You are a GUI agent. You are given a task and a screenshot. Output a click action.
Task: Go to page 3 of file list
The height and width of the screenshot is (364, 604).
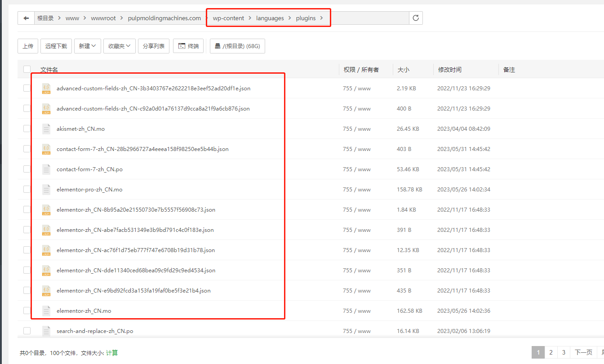pyautogui.click(x=564, y=352)
